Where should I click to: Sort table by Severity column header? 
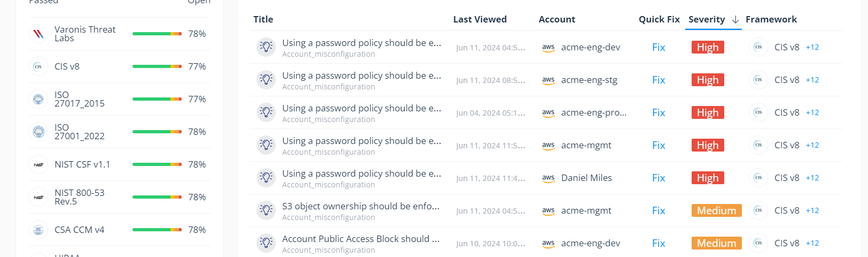click(x=707, y=19)
